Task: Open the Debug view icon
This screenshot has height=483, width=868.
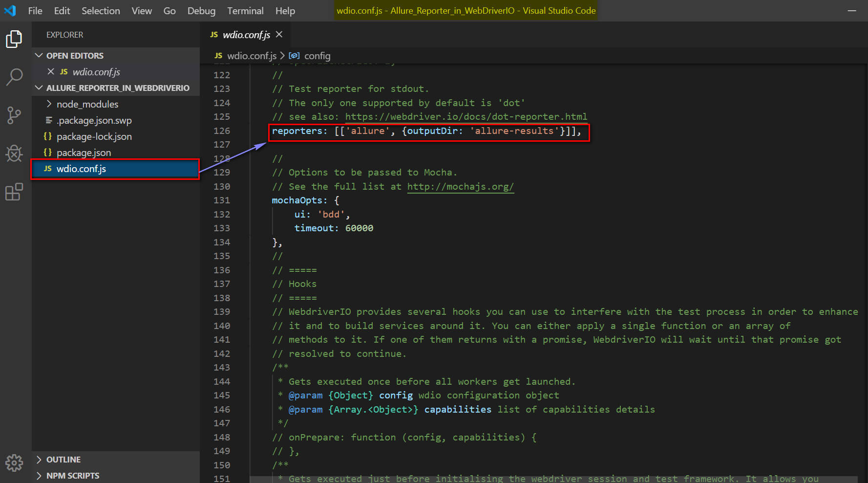Action: 14,154
